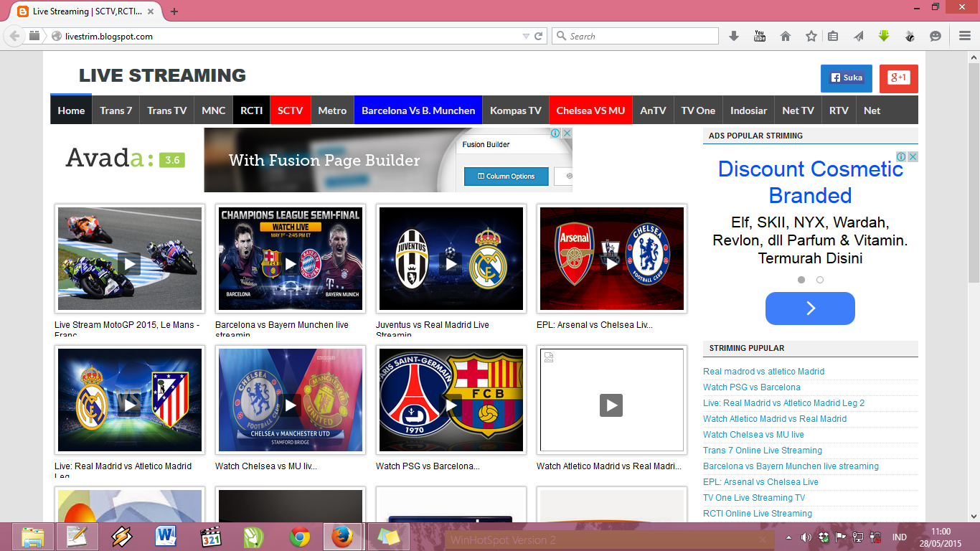Image resolution: width=980 pixels, height=551 pixels.
Task: Open Barcelona Vs B. Munchen menu item
Action: [418, 110]
